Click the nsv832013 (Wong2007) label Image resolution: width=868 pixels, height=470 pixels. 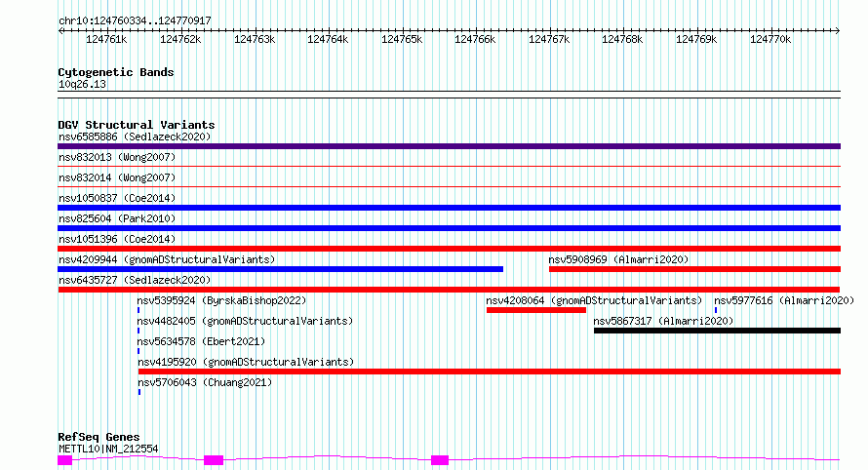coord(117,157)
